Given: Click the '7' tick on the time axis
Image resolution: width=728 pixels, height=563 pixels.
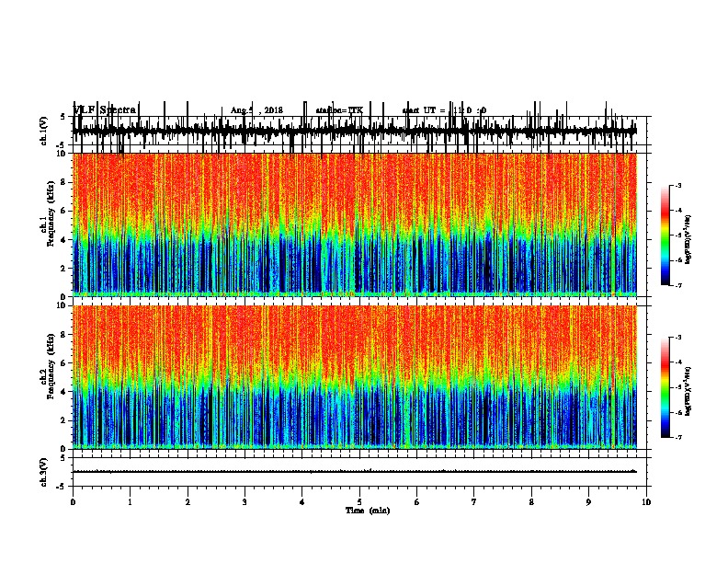Looking at the screenshot, I should [474, 502].
